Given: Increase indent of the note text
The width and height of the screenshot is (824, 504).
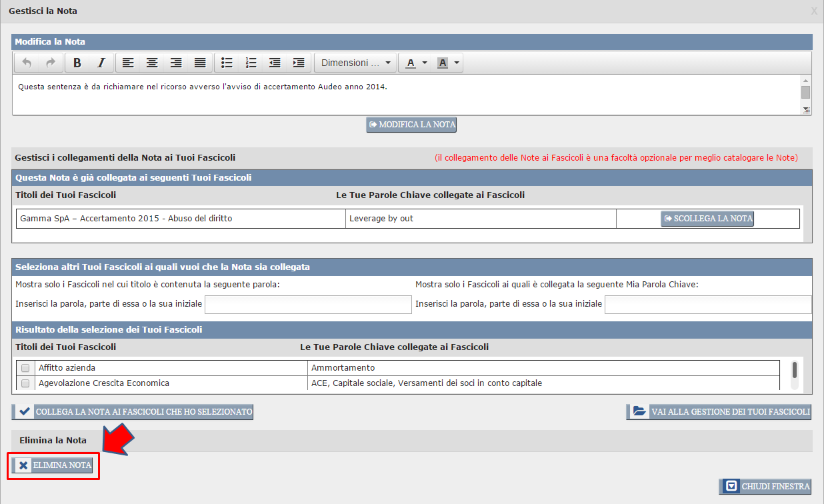Looking at the screenshot, I should point(299,63).
